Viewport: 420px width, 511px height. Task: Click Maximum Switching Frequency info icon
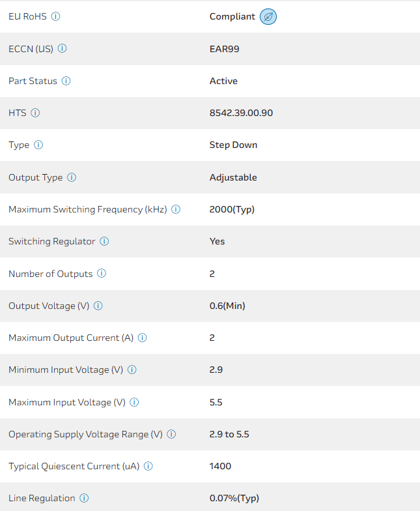point(176,209)
